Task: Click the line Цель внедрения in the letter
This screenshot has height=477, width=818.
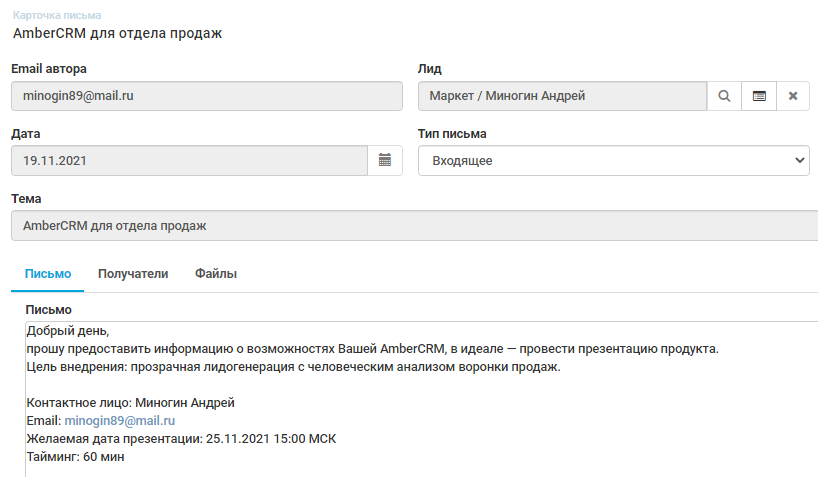Action: [x=293, y=367]
